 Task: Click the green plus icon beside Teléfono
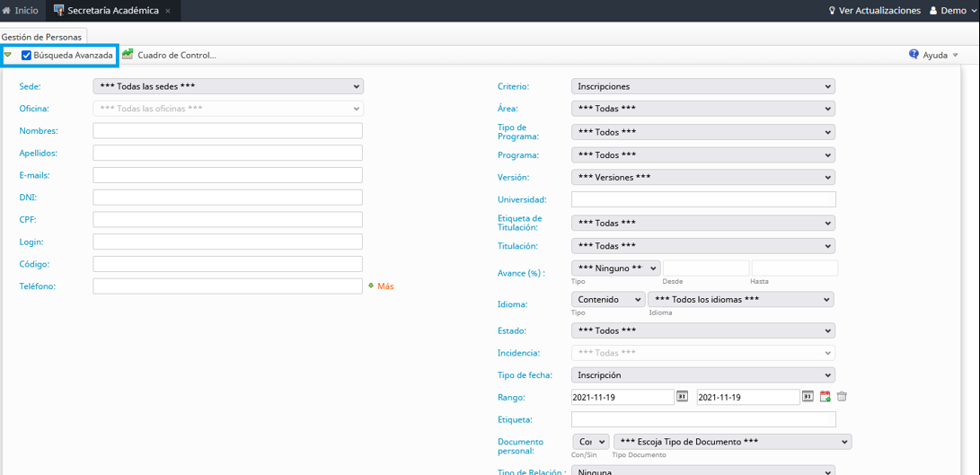pyautogui.click(x=371, y=286)
